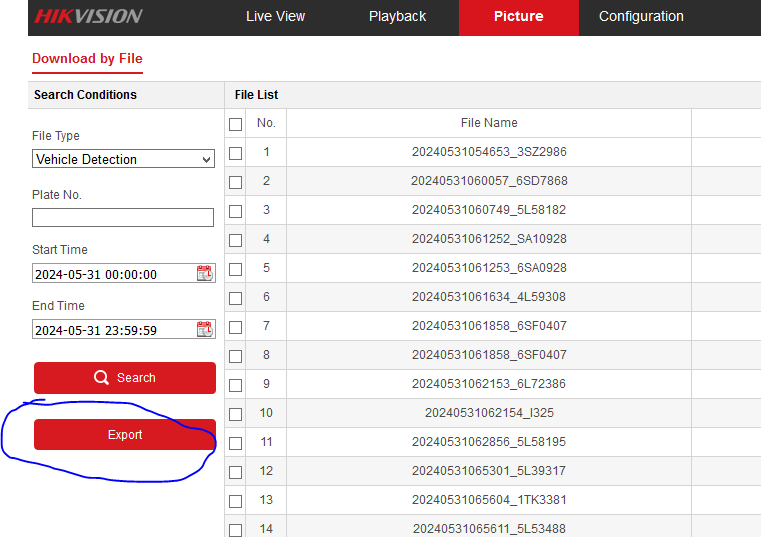Go to the Configuration tab
This screenshot has width=761, height=537.
[641, 17]
